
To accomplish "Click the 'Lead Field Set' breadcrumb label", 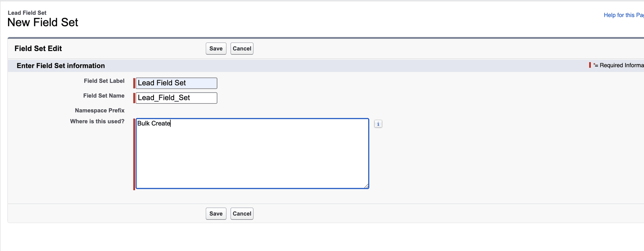I will pos(27,12).
